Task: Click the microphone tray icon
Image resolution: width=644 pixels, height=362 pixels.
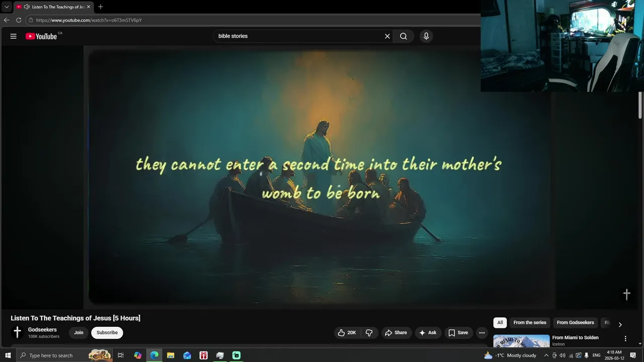Action: [587, 355]
